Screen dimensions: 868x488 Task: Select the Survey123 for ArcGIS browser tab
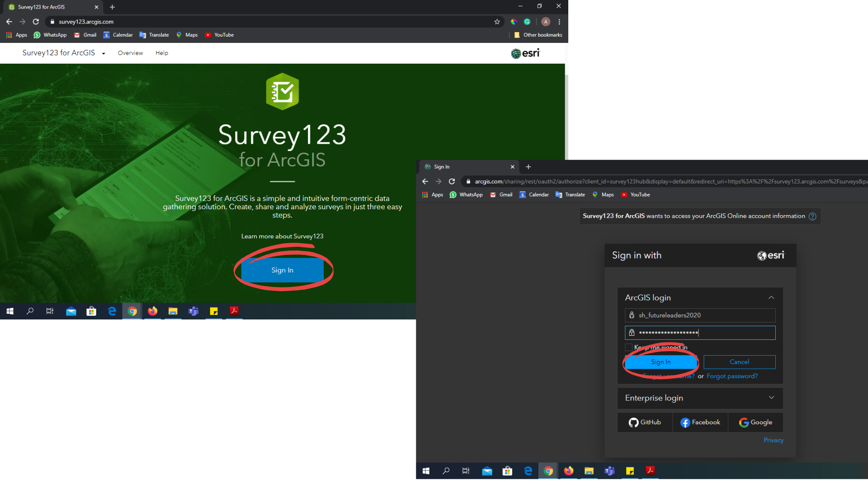point(53,7)
